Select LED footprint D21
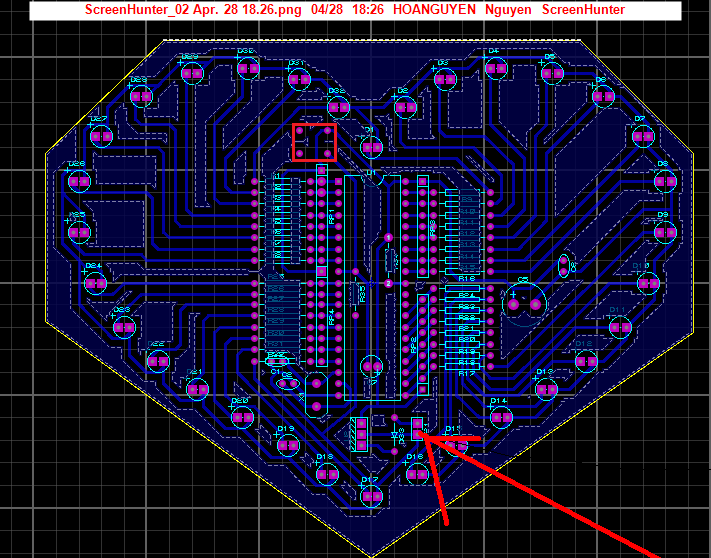Image resolution: width=711 pixels, height=558 pixels. pyautogui.click(x=197, y=389)
